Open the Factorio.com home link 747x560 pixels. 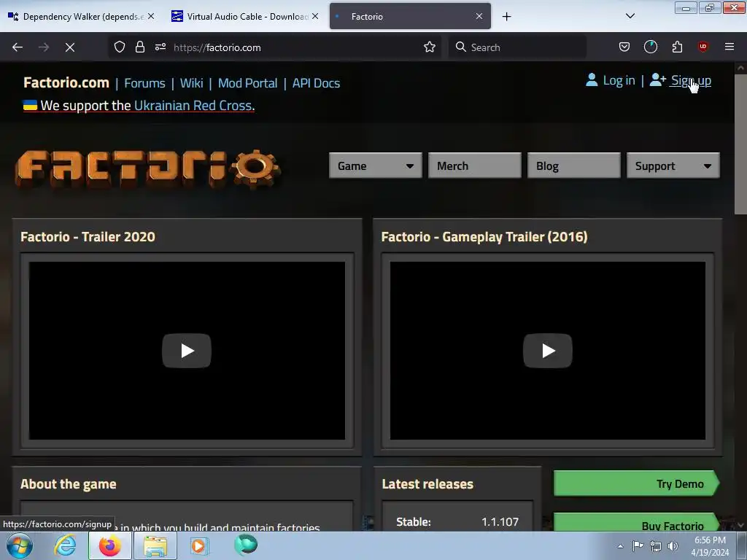[x=66, y=82]
